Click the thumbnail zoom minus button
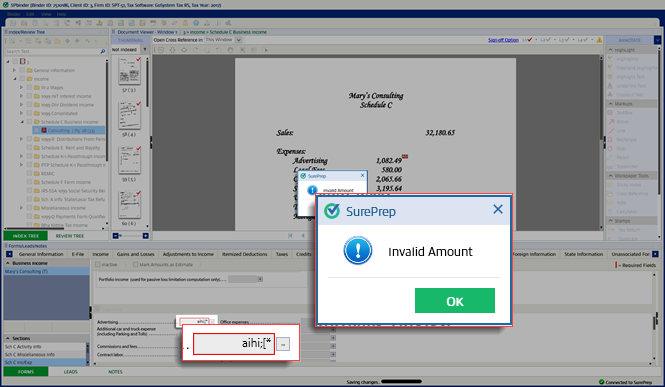 pos(115,236)
